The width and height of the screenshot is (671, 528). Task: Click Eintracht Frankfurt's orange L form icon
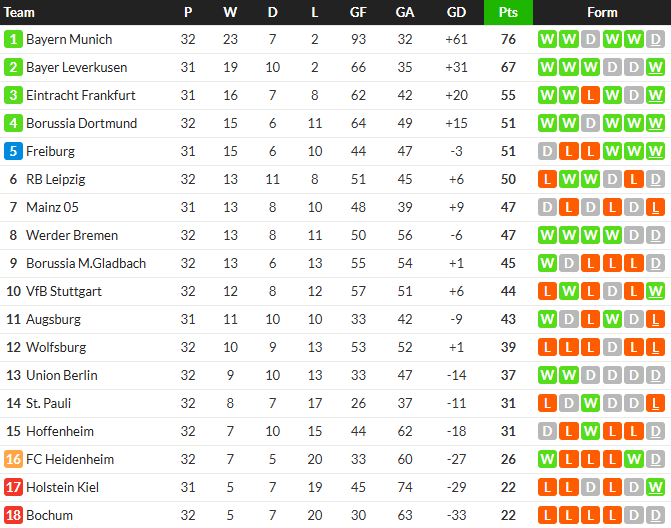point(591,95)
